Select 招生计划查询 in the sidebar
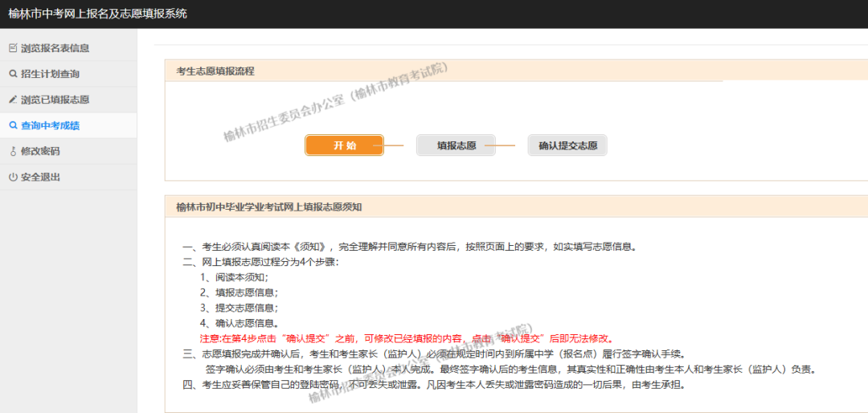The height and width of the screenshot is (413, 868). coord(50,74)
